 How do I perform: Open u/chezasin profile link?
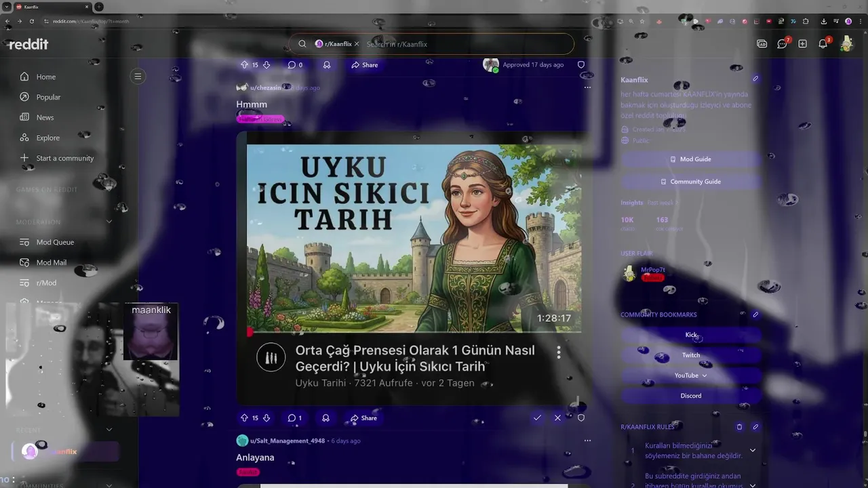click(265, 87)
